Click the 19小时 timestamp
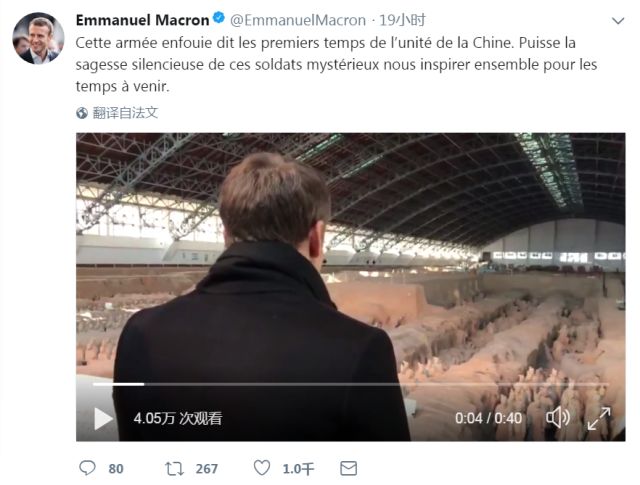The width and height of the screenshot is (640, 485). pyautogui.click(x=402, y=20)
